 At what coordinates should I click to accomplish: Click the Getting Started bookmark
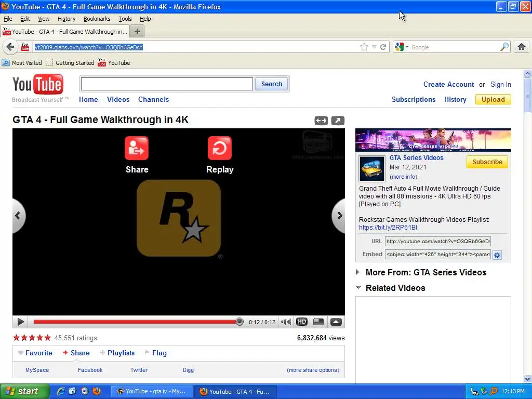70,63
